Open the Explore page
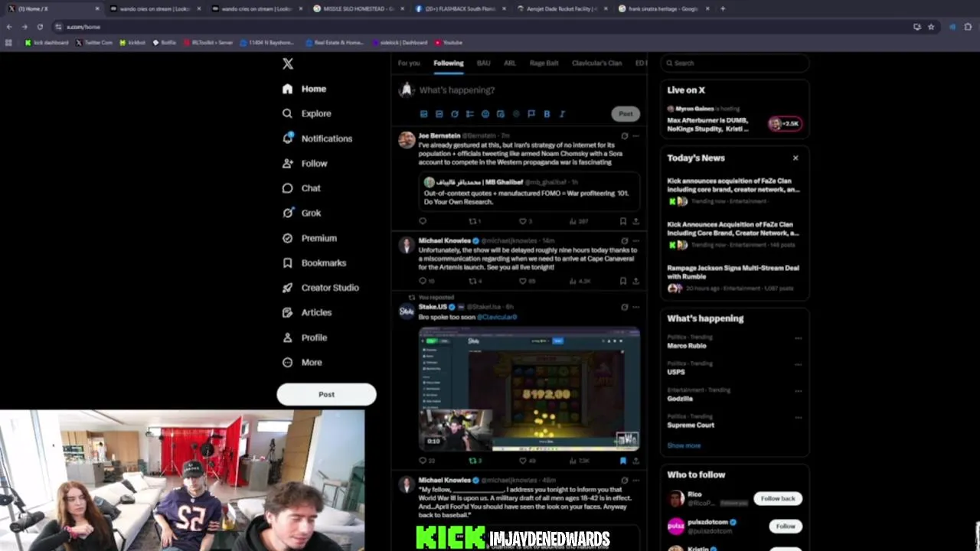980x551 pixels. click(x=307, y=113)
